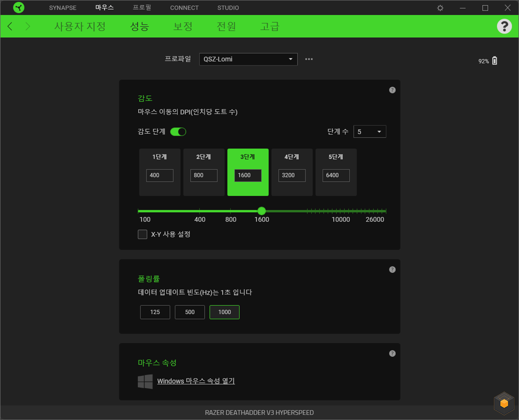Click the 92% battery percentage text
Image resolution: width=519 pixels, height=420 pixels.
[x=483, y=61]
